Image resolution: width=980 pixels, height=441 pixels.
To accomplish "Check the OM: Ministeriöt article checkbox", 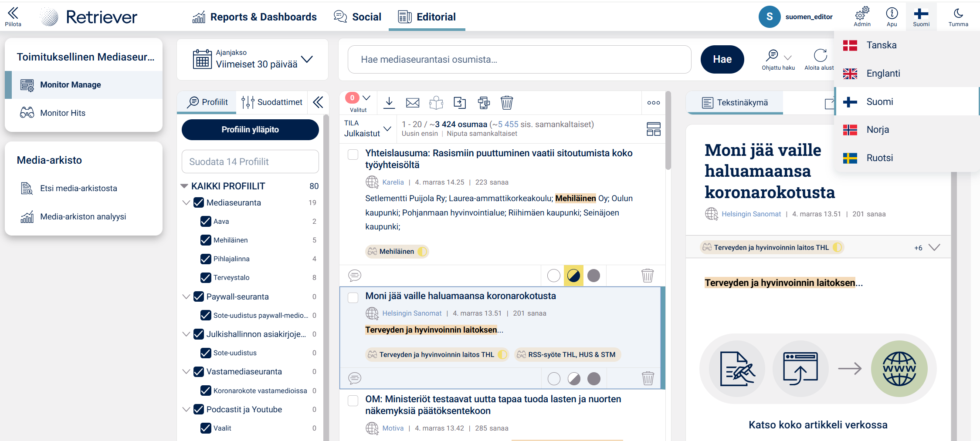I will tap(353, 401).
